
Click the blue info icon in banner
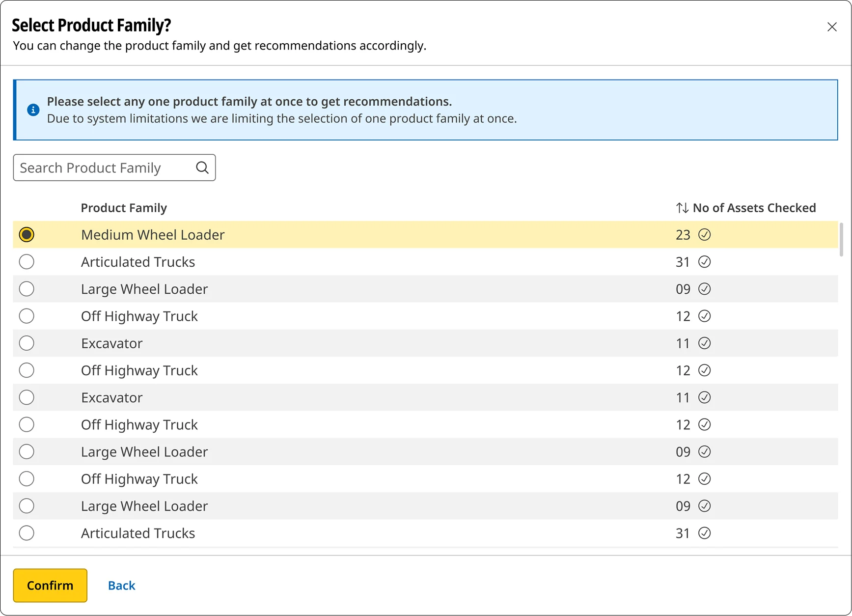[x=33, y=110]
